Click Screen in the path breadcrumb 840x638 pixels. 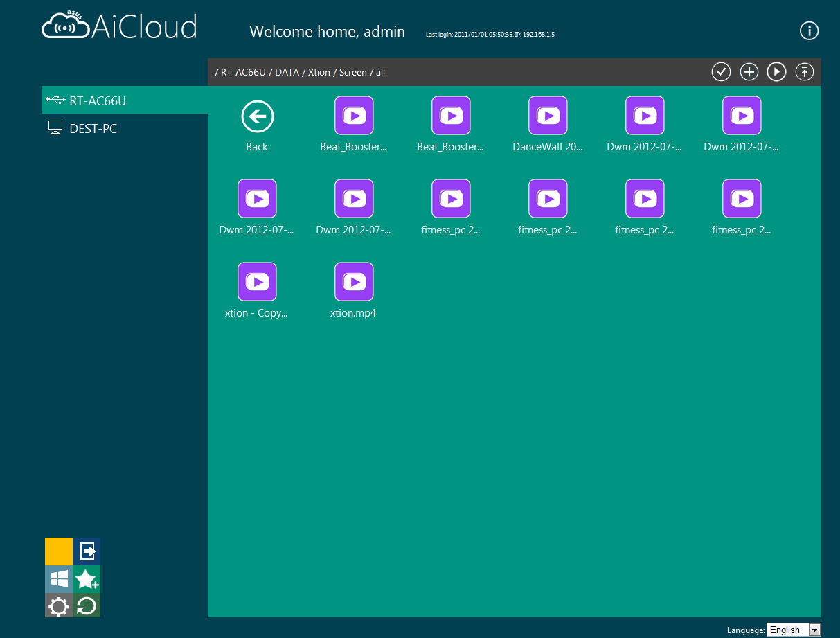pos(353,72)
